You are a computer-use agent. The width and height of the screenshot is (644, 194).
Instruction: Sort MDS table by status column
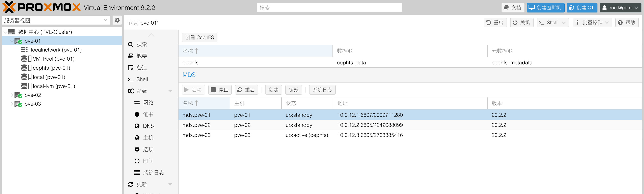pyautogui.click(x=307, y=103)
